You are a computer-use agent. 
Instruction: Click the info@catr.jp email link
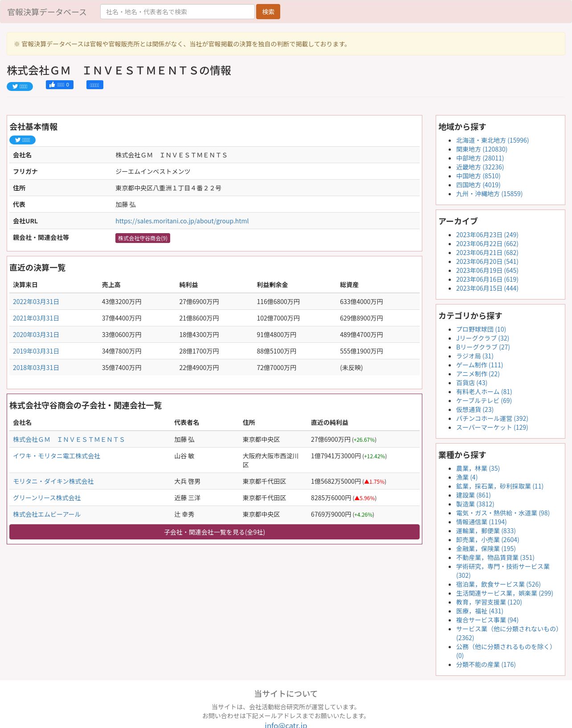click(286, 725)
